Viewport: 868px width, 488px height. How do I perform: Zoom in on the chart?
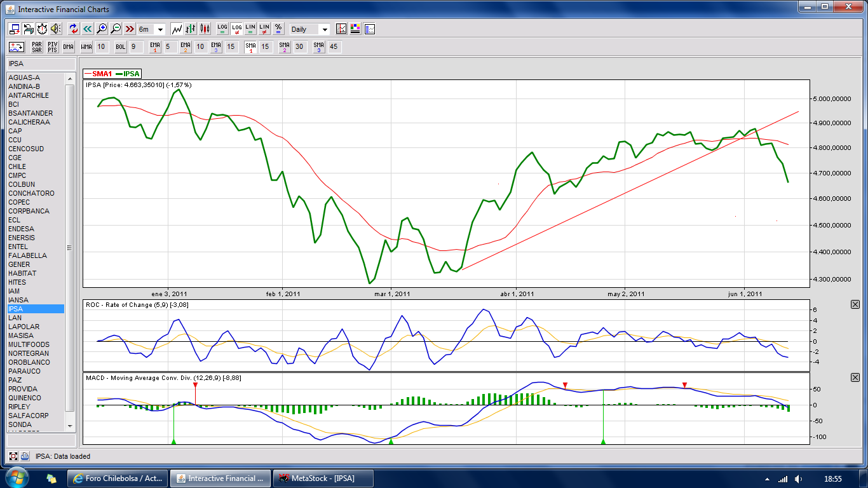[102, 29]
